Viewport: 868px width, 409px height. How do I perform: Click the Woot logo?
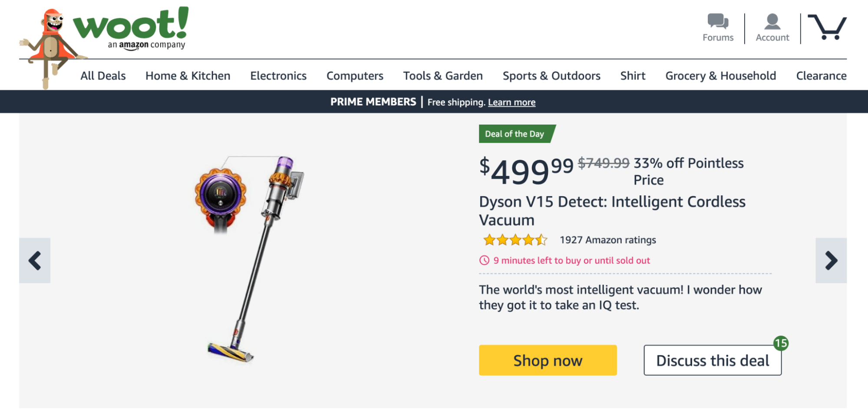coord(130,26)
